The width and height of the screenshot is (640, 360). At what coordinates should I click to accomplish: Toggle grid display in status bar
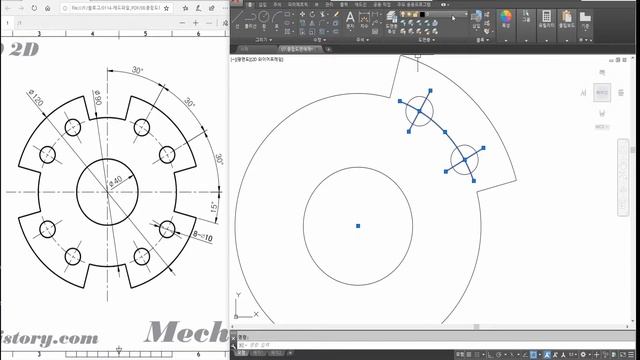tap(469, 355)
